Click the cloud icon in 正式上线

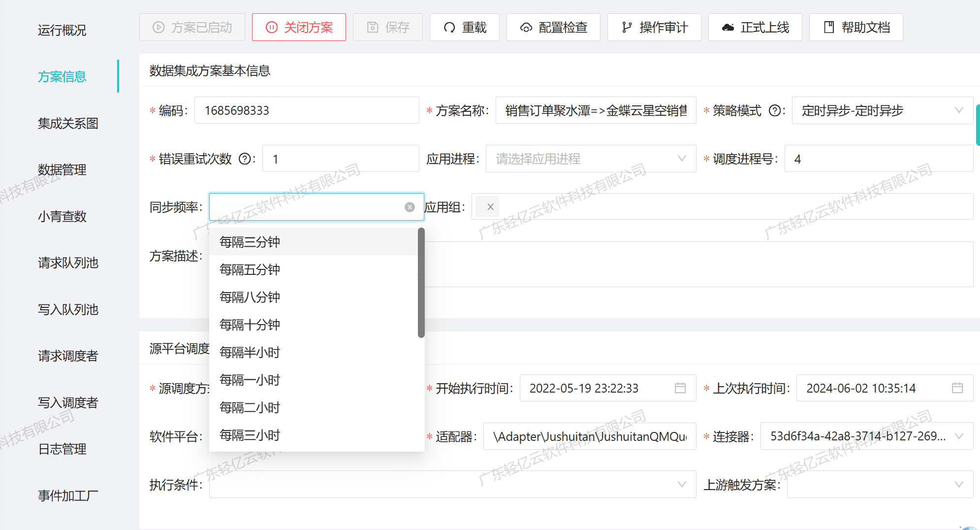tap(728, 27)
